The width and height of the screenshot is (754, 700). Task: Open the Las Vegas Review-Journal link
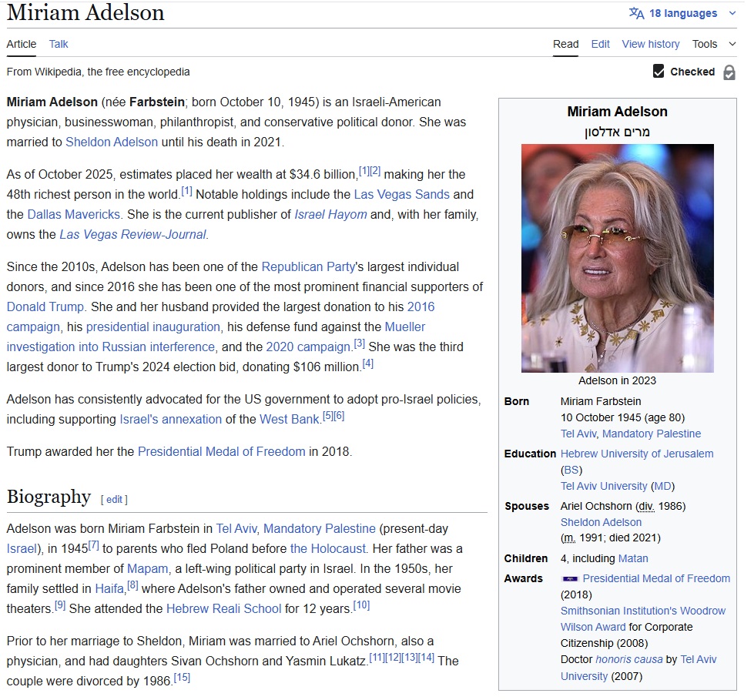132,235
